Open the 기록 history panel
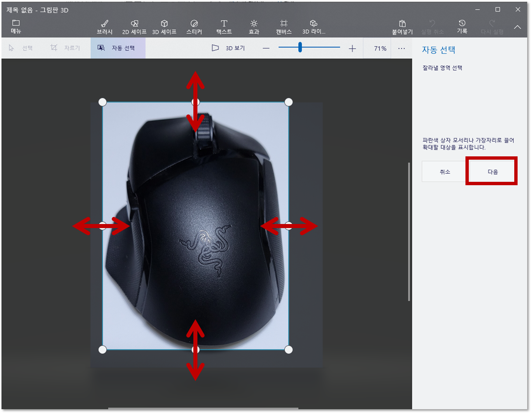Image resolution: width=532 pixels, height=414 pixels. pos(462,27)
